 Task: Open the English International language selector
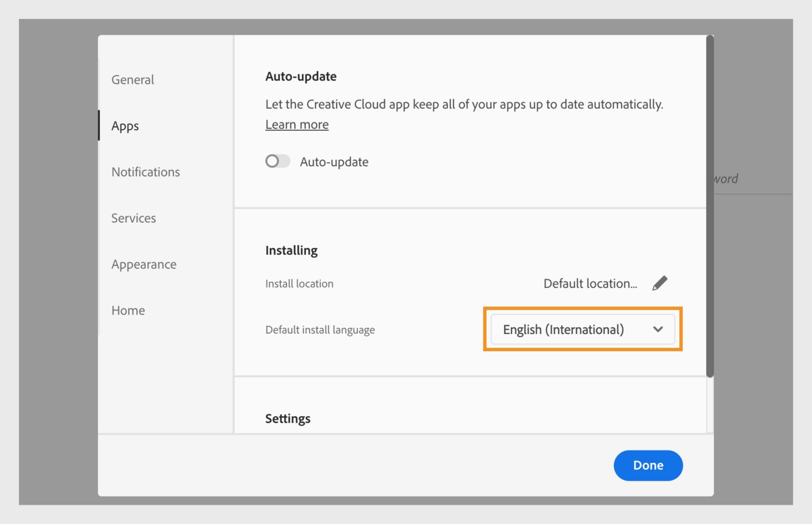tap(582, 330)
